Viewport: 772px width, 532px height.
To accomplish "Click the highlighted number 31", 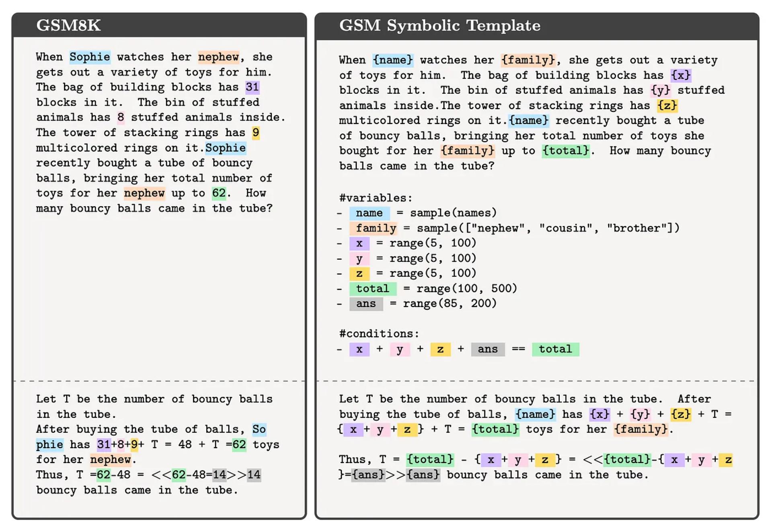I will 252,87.
